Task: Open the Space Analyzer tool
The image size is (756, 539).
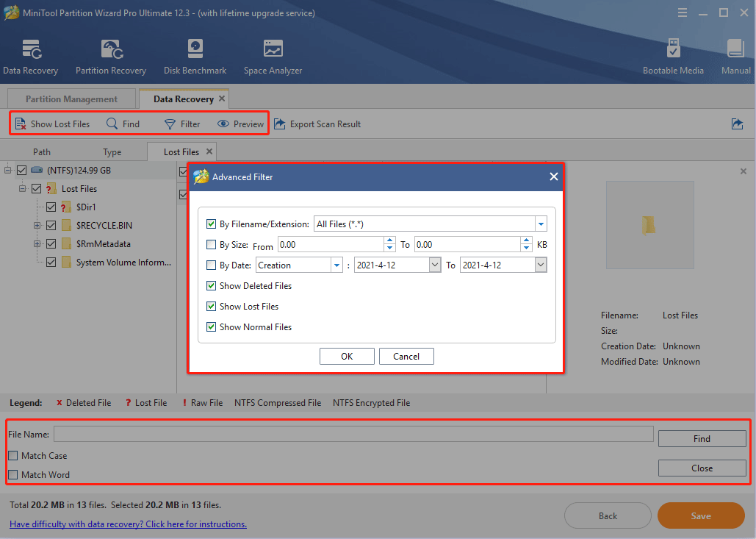Action: click(x=273, y=49)
